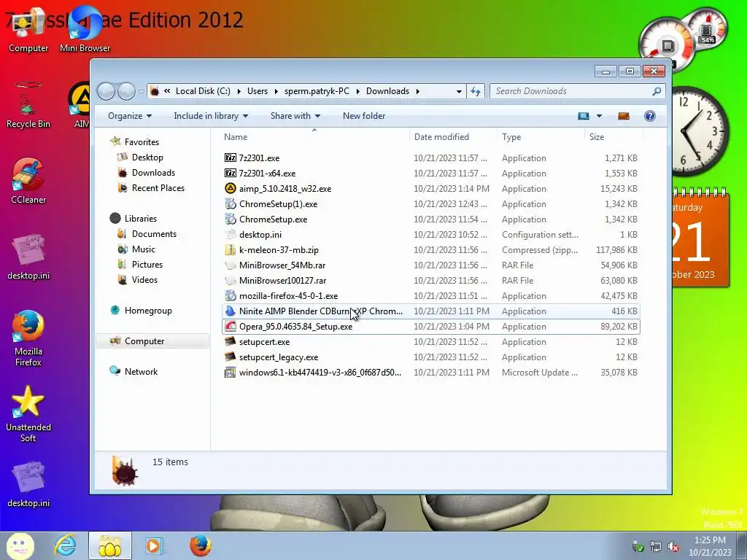Sort by the Name column header

coord(314,136)
